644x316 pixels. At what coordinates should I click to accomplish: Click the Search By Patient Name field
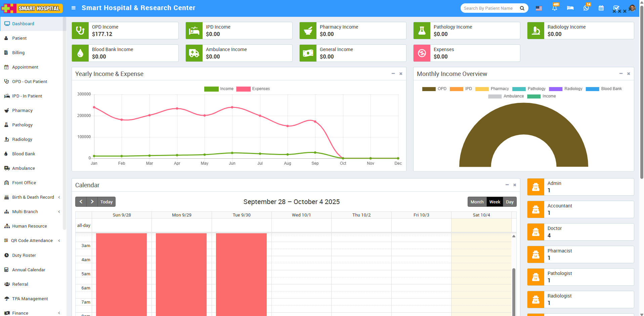489,8
